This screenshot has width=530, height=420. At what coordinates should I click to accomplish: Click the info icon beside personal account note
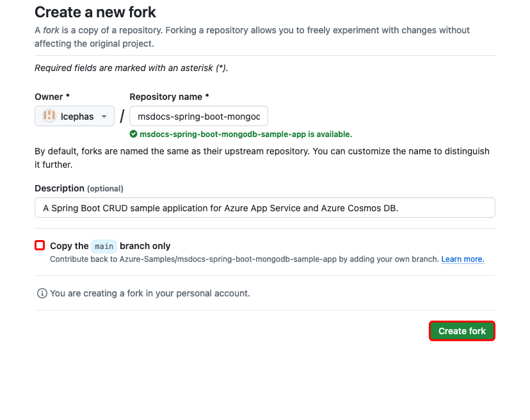42,293
